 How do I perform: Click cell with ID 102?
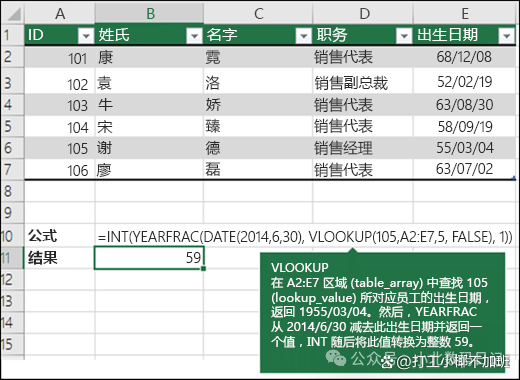coord(60,81)
